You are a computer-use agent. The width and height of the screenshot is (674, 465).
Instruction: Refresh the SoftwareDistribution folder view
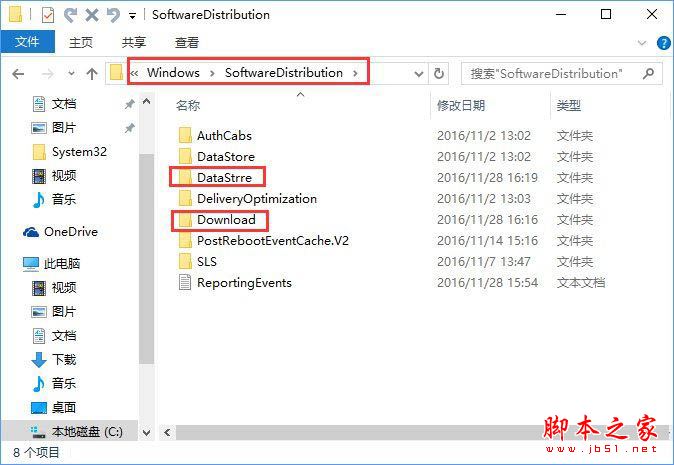tap(440, 73)
